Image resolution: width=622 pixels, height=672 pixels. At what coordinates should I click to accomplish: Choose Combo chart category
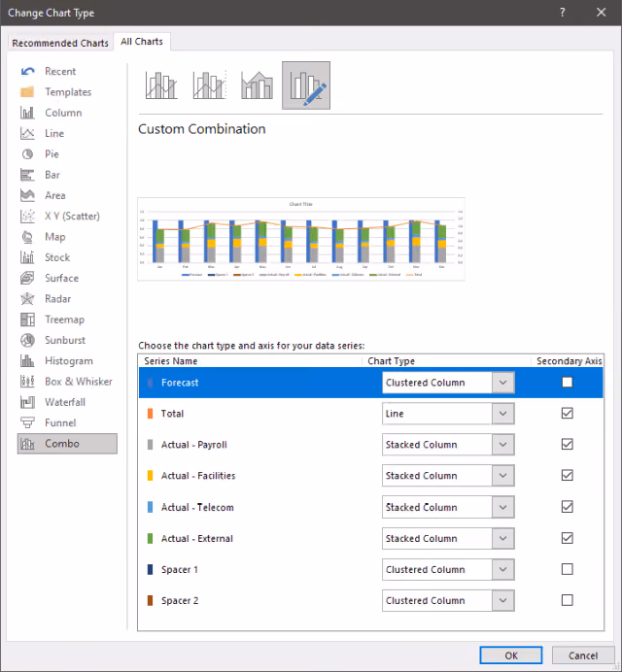tap(67, 444)
